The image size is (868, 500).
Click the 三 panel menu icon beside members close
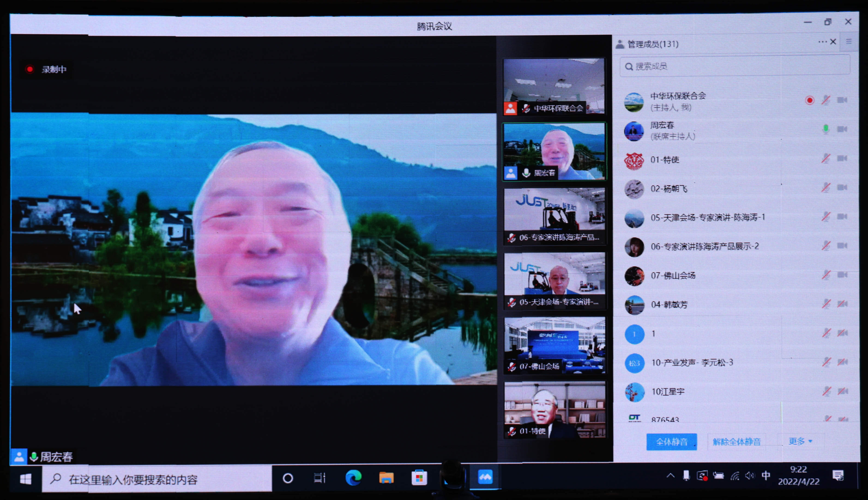coord(849,42)
